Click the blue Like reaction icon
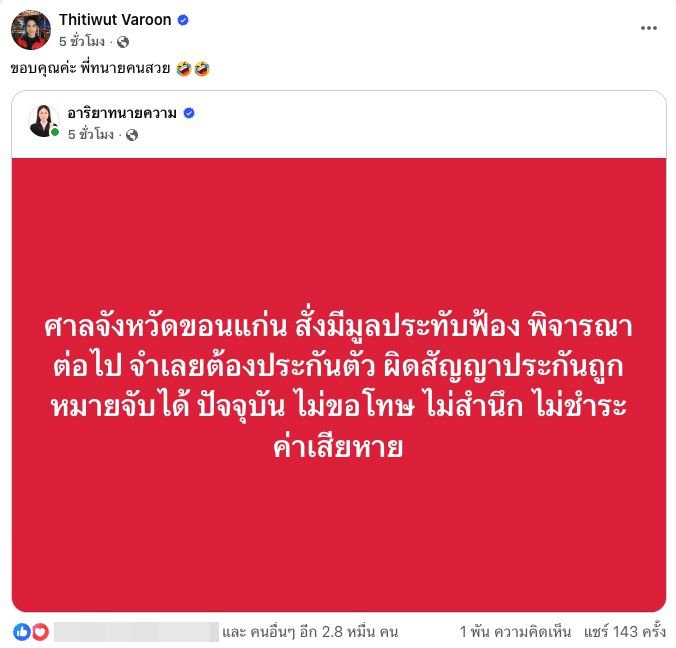Image resolution: width=676 pixels, height=648 pixels. click(x=22, y=632)
